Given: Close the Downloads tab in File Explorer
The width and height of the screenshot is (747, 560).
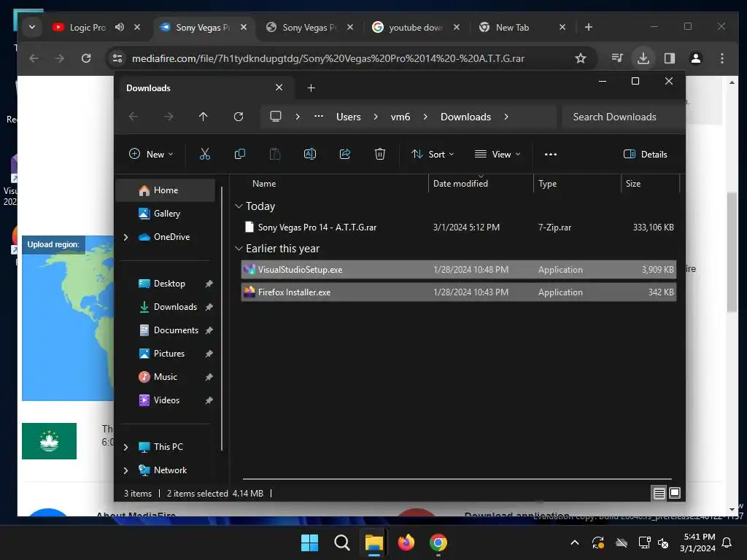Looking at the screenshot, I should click(x=279, y=87).
